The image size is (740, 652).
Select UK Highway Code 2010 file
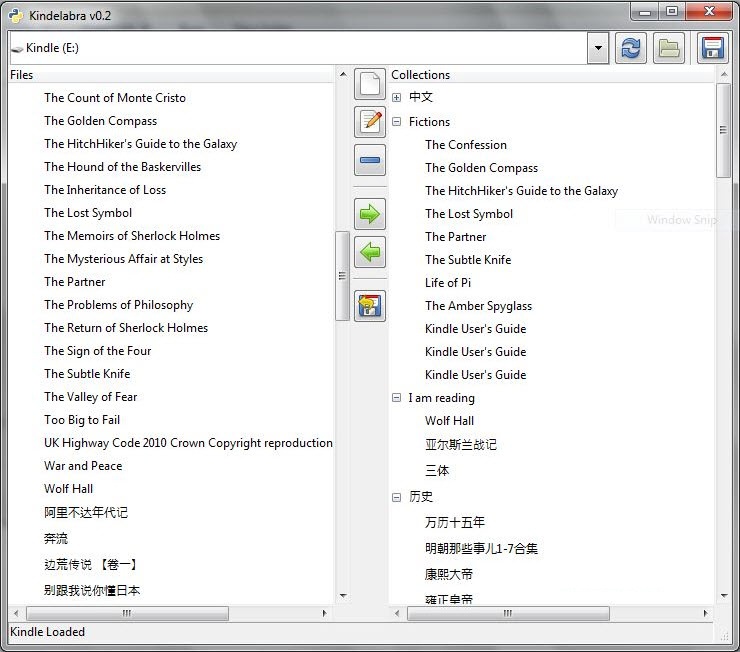[188, 443]
